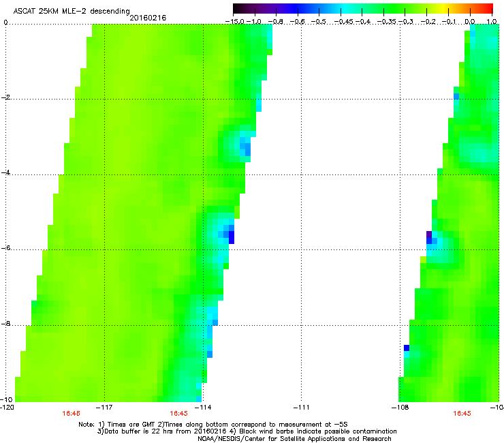
Task: Click the red end of the color bar
Action: (x=488, y=8)
